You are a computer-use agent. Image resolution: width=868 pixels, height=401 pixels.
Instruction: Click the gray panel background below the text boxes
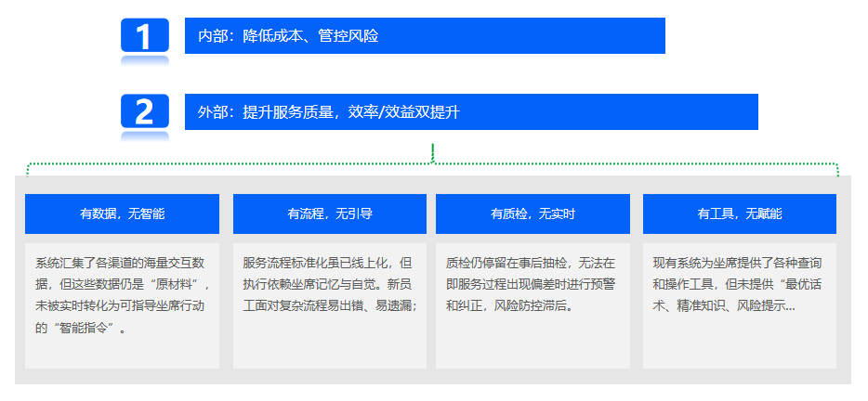[433, 376]
